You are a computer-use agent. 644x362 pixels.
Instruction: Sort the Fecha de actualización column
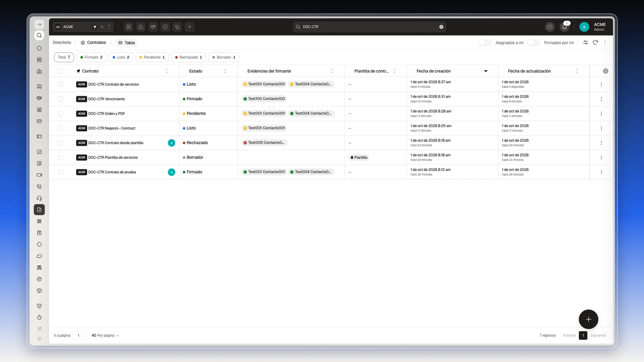(x=577, y=71)
